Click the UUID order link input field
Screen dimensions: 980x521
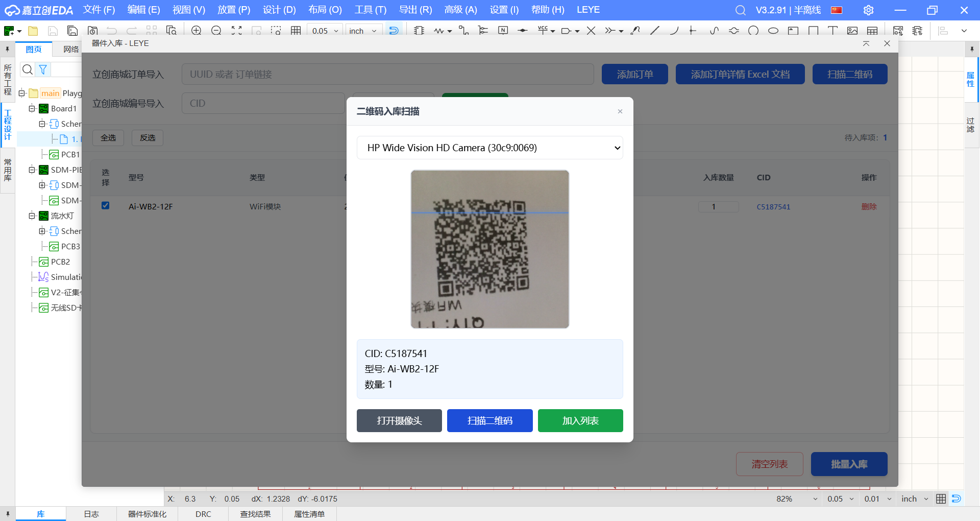(x=387, y=74)
